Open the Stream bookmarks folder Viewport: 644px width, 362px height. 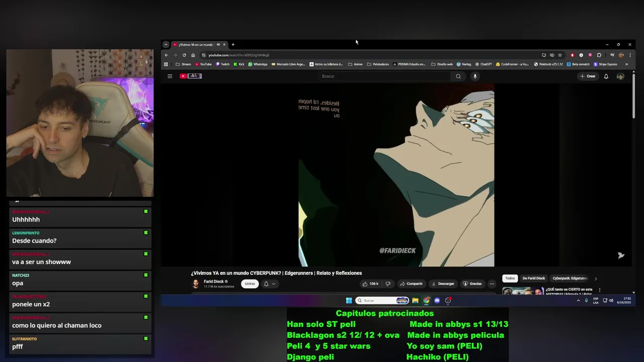(x=183, y=64)
